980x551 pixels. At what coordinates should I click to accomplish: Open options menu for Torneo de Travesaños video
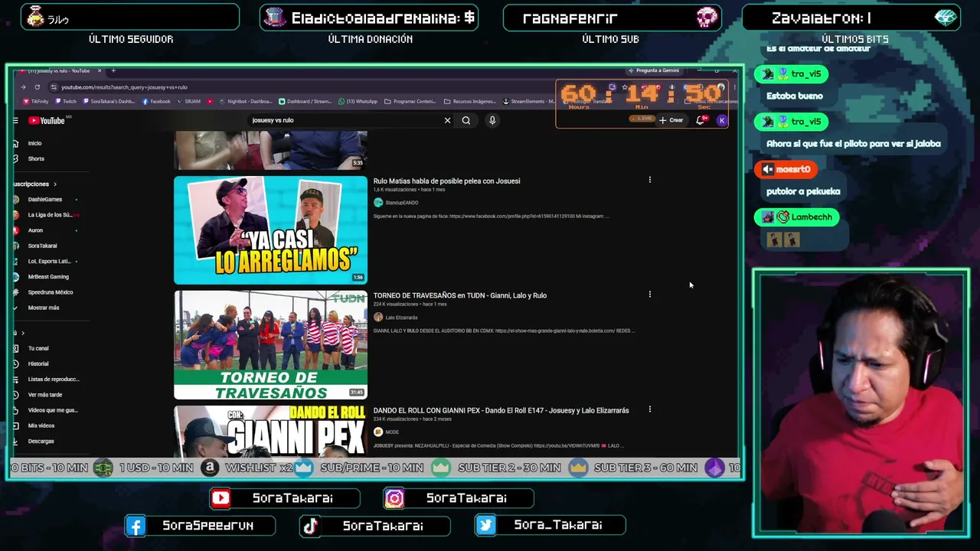pos(650,295)
